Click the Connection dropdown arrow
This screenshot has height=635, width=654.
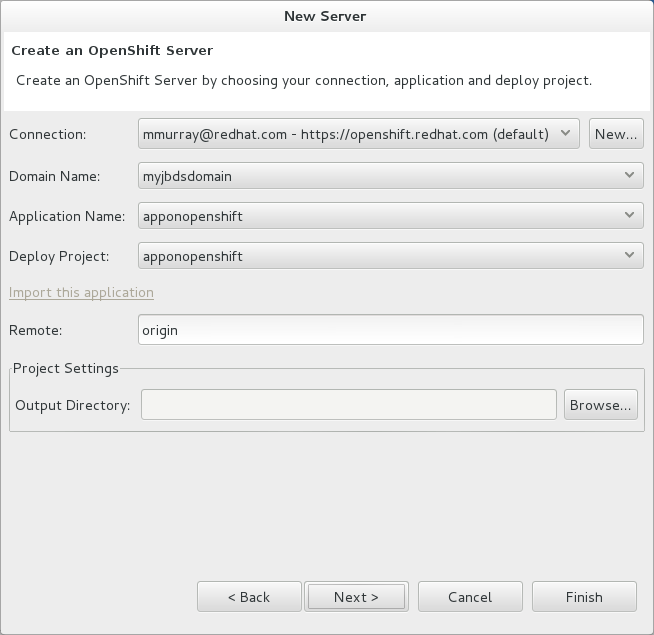click(566, 134)
